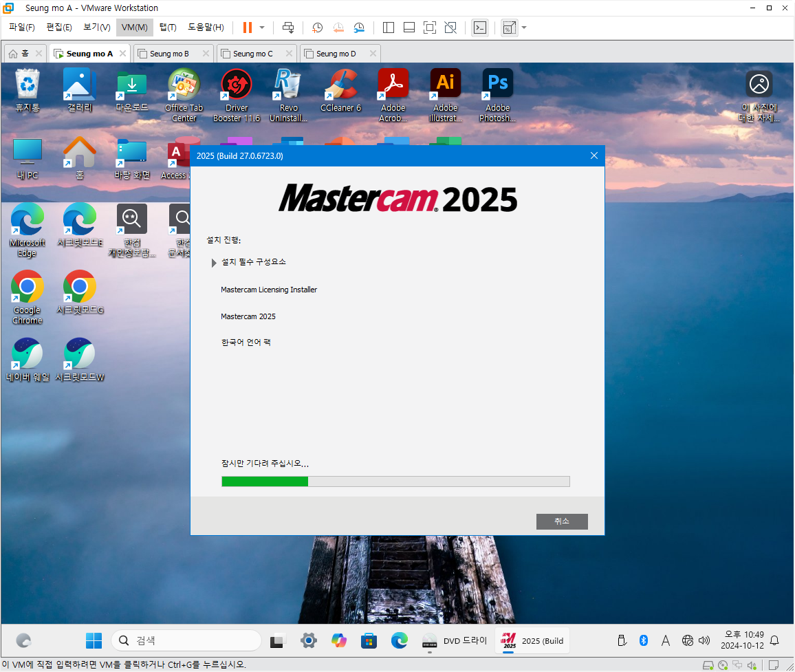Open the 파일(F) menu

pyautogui.click(x=22, y=28)
